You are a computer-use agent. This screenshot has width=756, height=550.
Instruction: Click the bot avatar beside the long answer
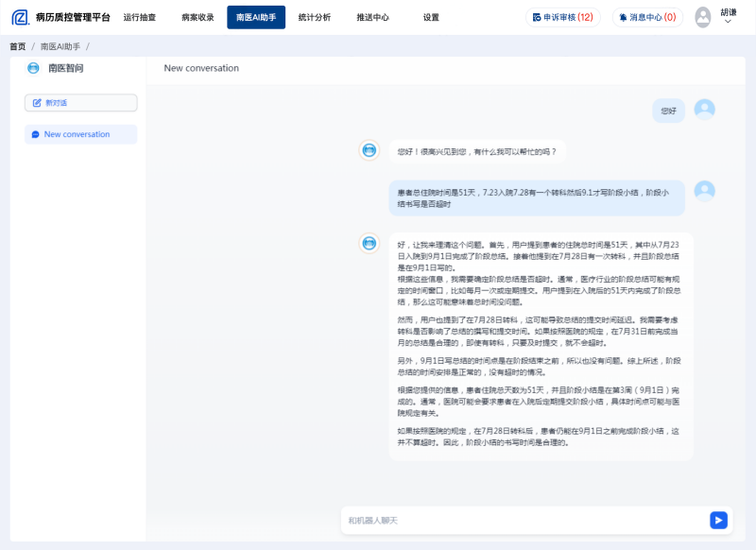point(369,243)
